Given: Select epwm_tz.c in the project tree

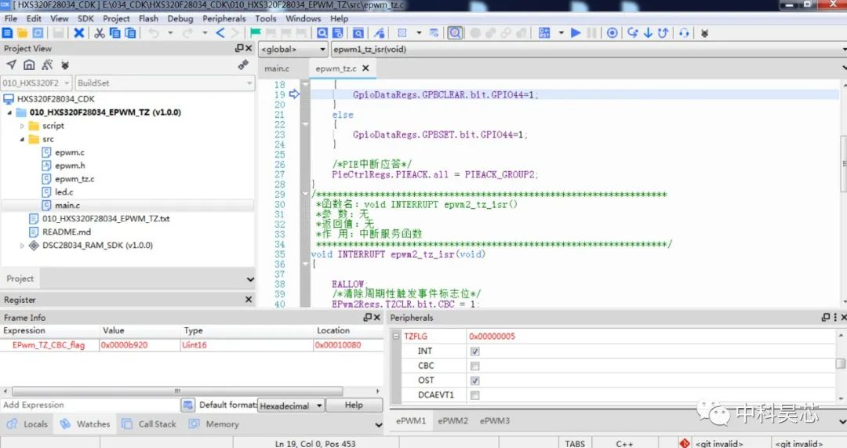Looking at the screenshot, I should (75, 179).
